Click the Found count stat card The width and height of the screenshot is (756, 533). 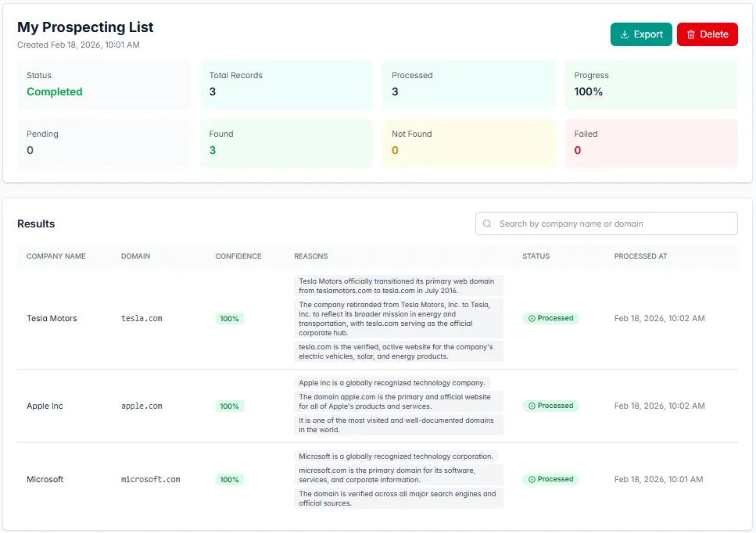tap(286, 143)
